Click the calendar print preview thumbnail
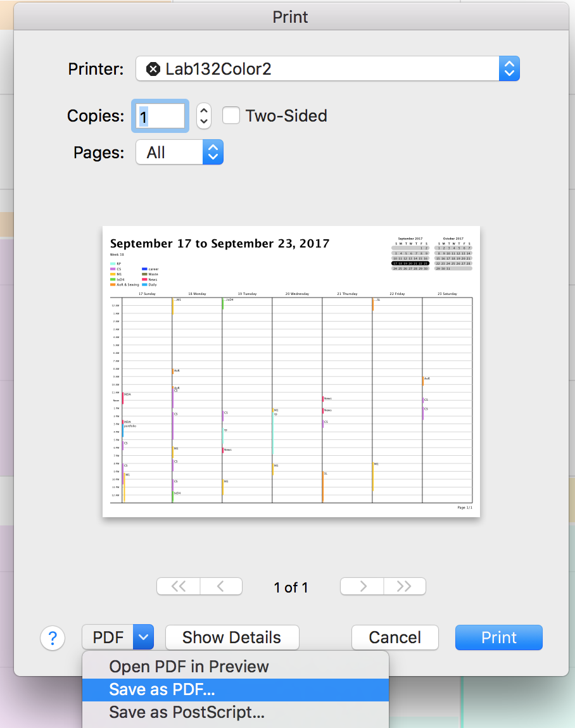This screenshot has height=728, width=575. point(291,372)
